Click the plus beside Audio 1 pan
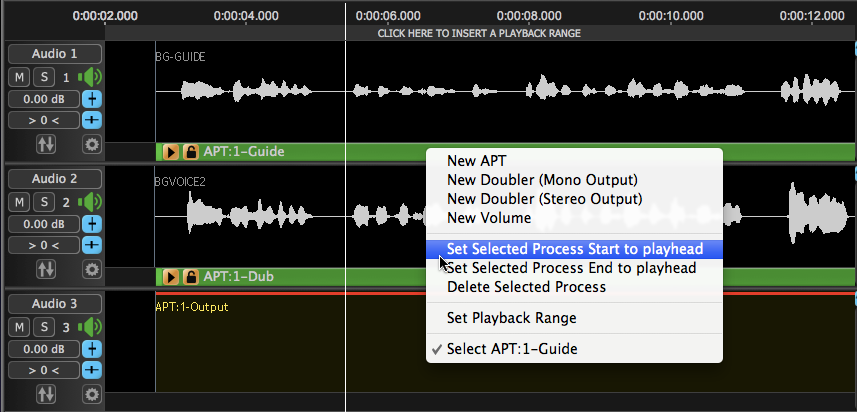The width and height of the screenshot is (857, 412). click(x=92, y=120)
